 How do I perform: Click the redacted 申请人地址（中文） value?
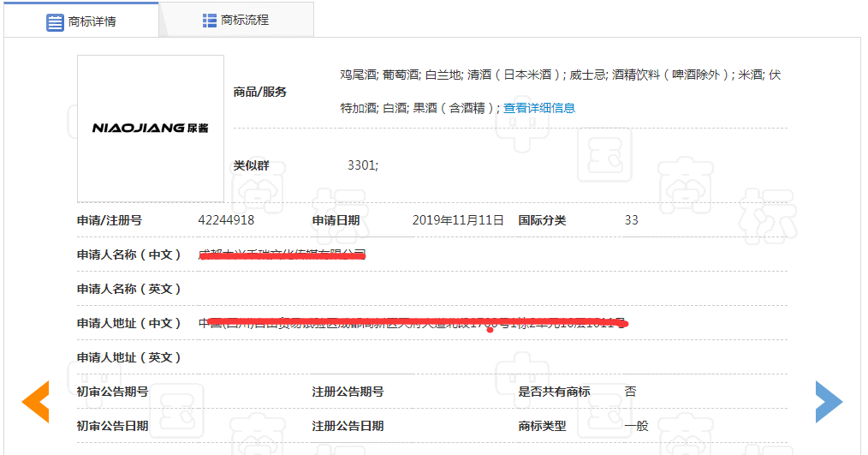coord(413,323)
